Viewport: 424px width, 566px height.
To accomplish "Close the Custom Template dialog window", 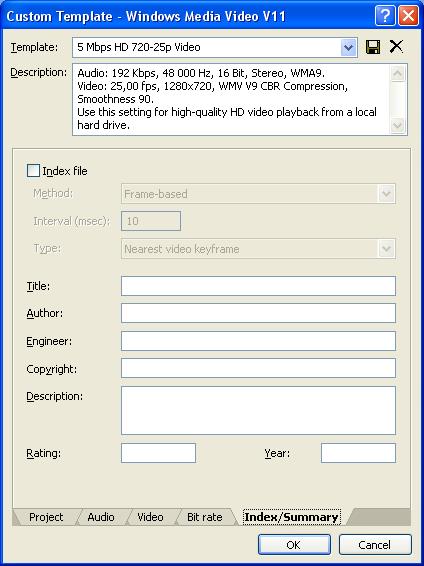I will (408, 16).
